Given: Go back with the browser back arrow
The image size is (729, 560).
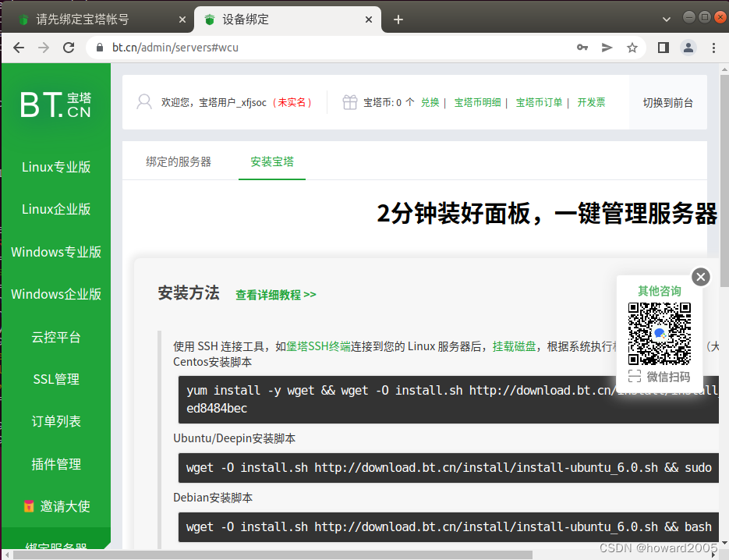Looking at the screenshot, I should point(19,48).
